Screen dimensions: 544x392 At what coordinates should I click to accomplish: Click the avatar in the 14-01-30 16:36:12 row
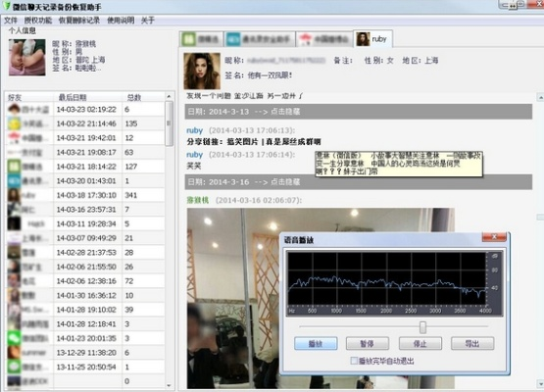tap(14, 296)
